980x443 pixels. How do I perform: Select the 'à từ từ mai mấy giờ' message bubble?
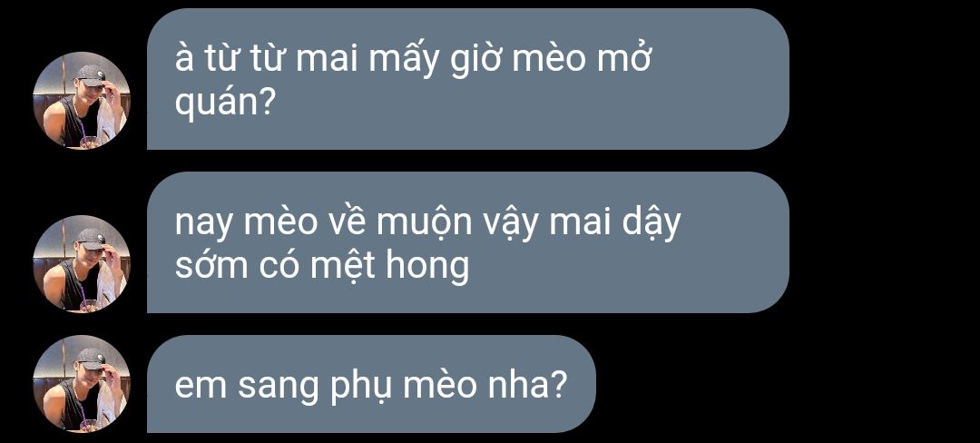pyautogui.click(x=468, y=79)
